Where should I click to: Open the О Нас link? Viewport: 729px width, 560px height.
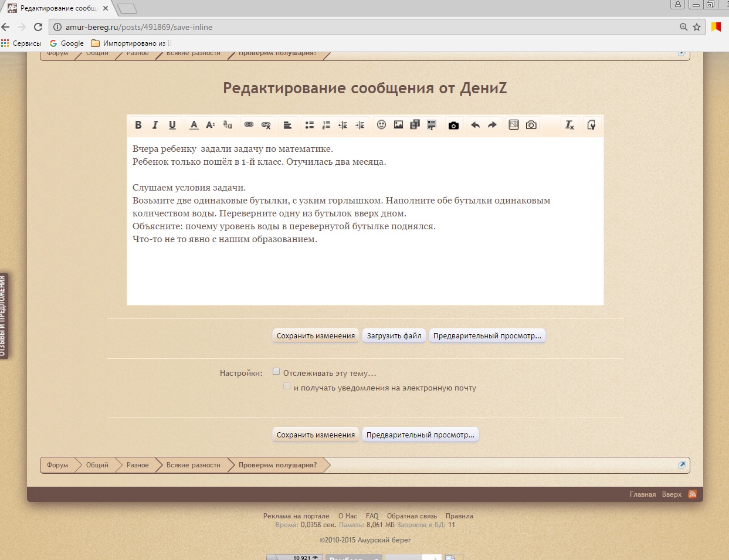(347, 516)
